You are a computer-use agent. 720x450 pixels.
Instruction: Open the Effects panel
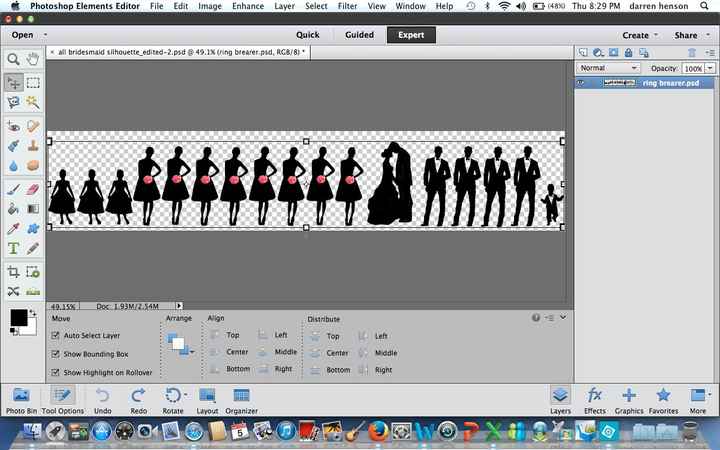[595, 400]
